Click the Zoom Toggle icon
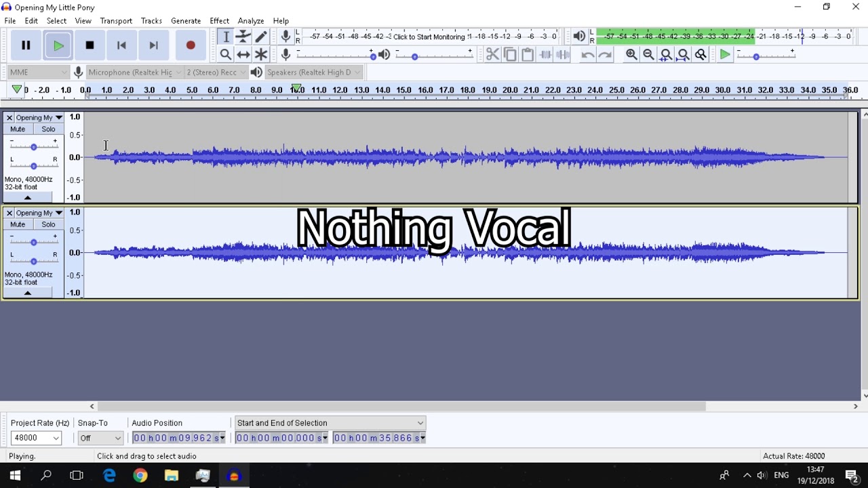Screen dimensions: 868x488 click(x=701, y=55)
